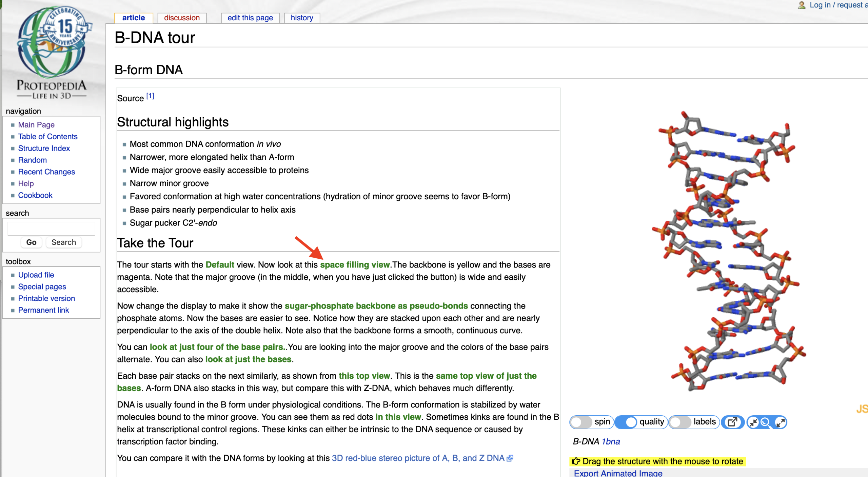
Task: Click the zoom-in expand arrows icon
Action: [780, 422]
